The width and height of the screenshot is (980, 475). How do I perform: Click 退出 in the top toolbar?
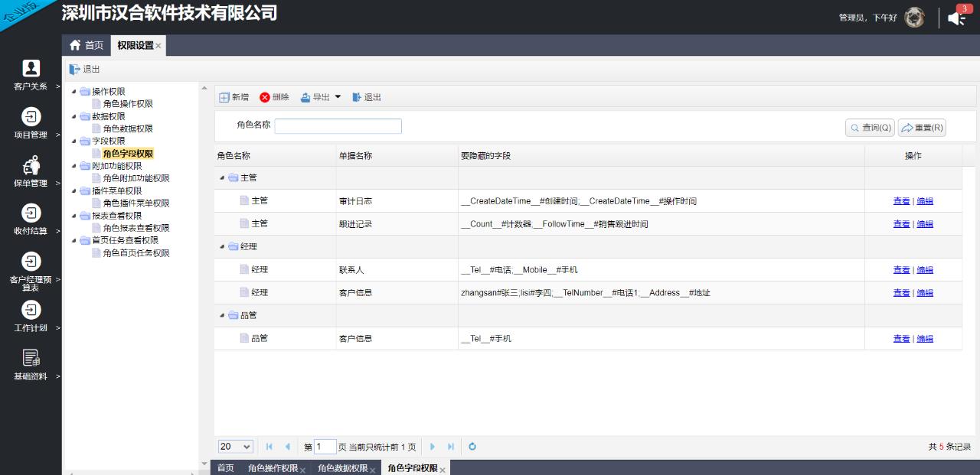coord(85,69)
